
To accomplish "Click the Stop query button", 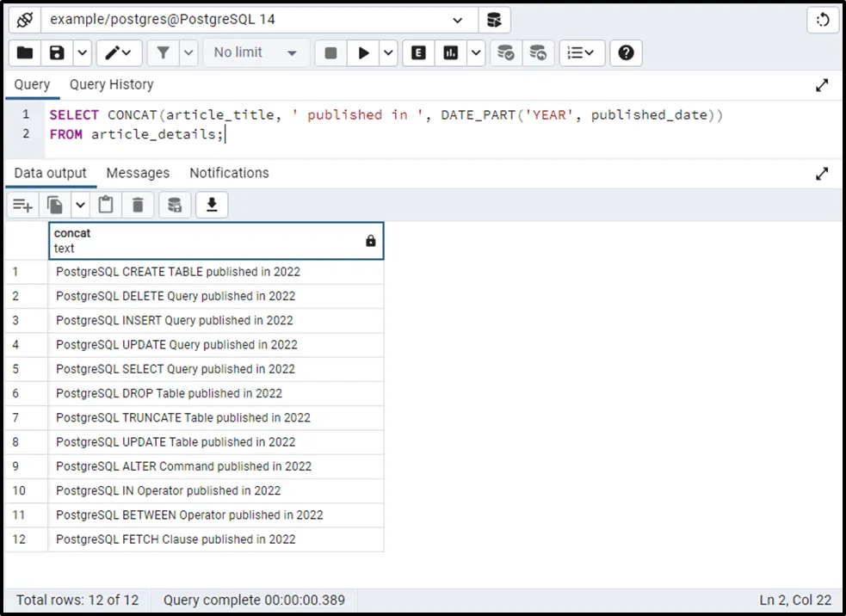I will (x=330, y=53).
